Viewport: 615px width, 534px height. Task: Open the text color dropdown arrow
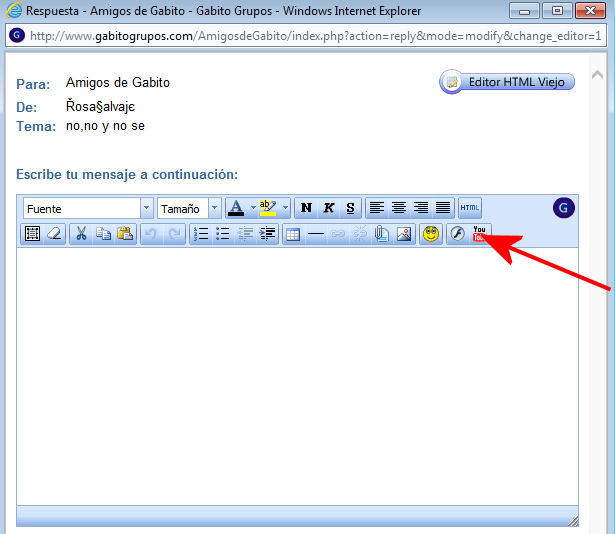(252, 208)
